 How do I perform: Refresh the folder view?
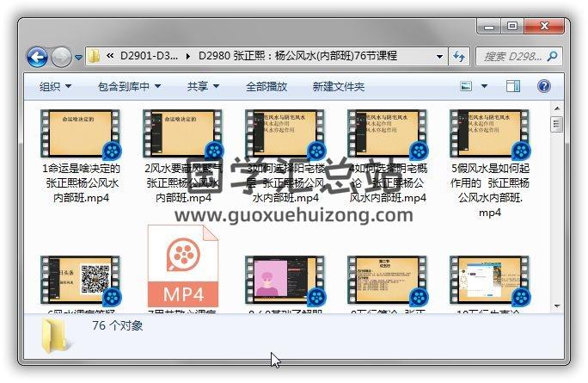coord(459,57)
